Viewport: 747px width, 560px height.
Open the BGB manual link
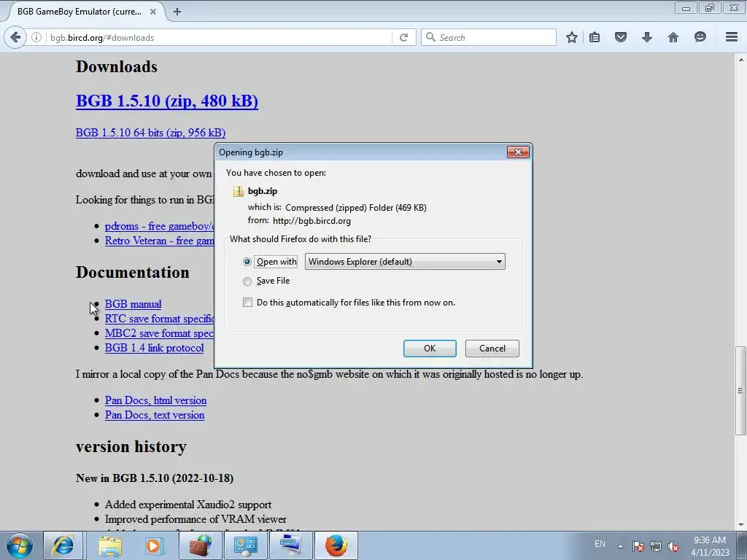(x=133, y=304)
